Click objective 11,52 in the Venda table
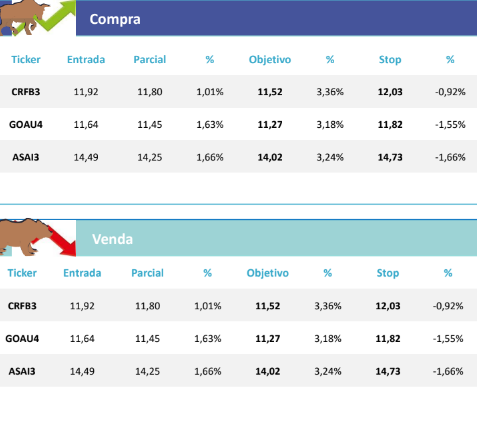 [268, 306]
